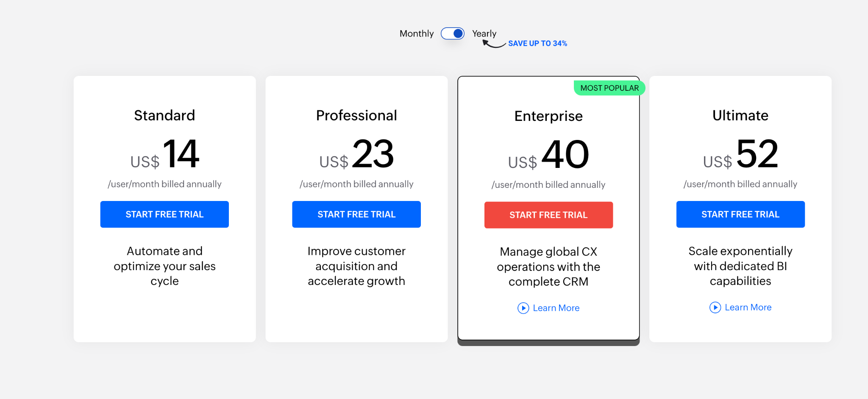868x399 pixels.
Task: Start free trial for Standard plan
Action: tap(164, 214)
